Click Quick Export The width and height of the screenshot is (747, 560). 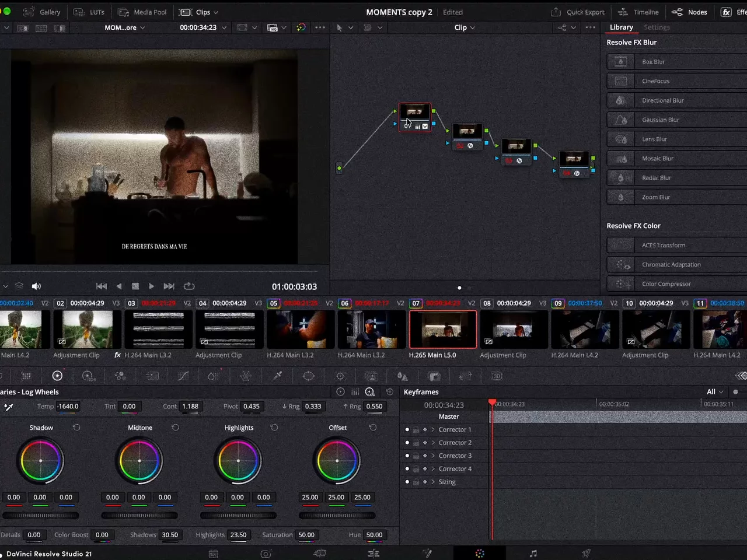pos(578,12)
